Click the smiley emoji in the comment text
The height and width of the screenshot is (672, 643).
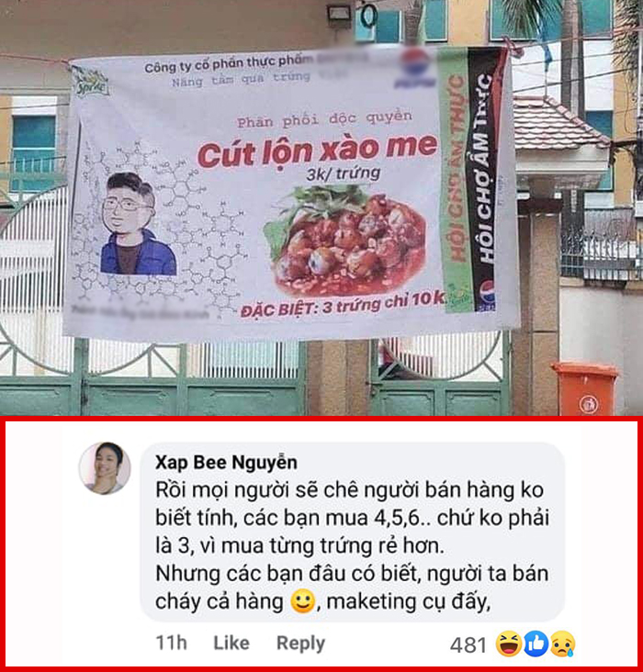coord(303,601)
